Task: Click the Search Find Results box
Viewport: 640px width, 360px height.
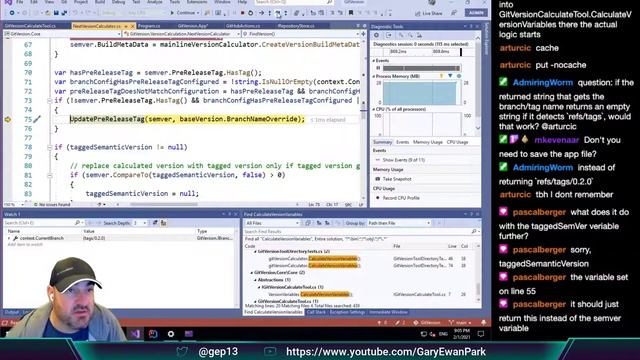Action: pyautogui.click(x=361, y=231)
